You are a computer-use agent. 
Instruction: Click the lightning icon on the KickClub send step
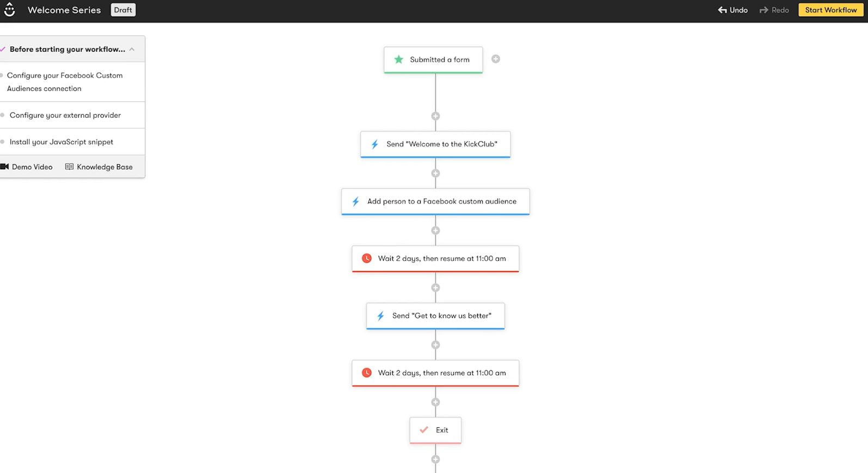(x=374, y=144)
